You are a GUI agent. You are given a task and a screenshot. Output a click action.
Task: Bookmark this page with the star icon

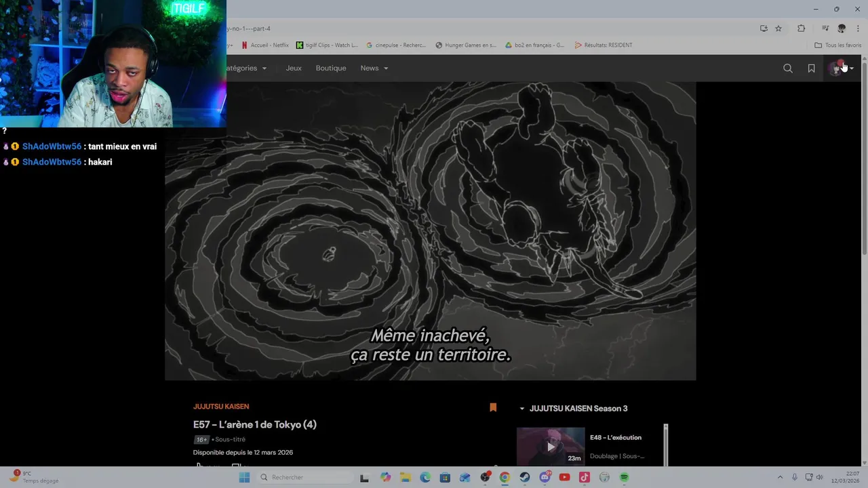778,28
